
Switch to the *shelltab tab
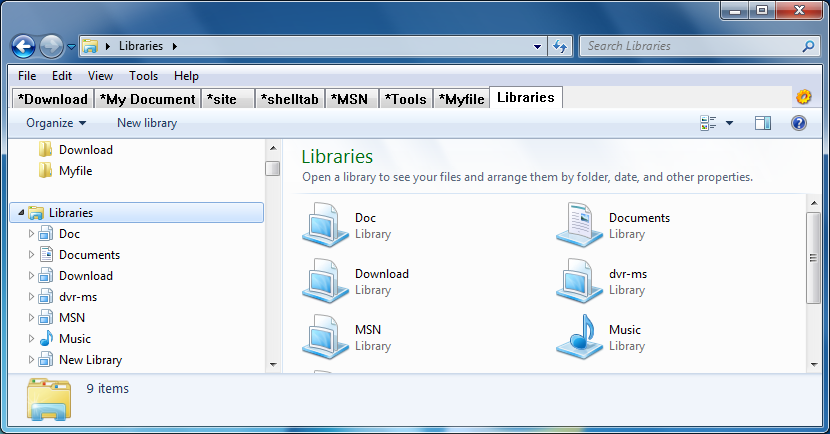pos(290,99)
